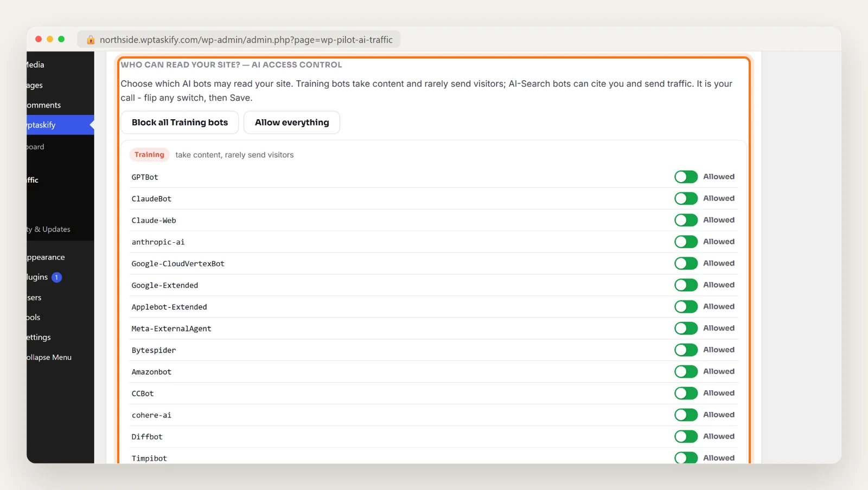This screenshot has width=868, height=490.
Task: Toggle the ClaudeBot access switch
Action: (686, 198)
